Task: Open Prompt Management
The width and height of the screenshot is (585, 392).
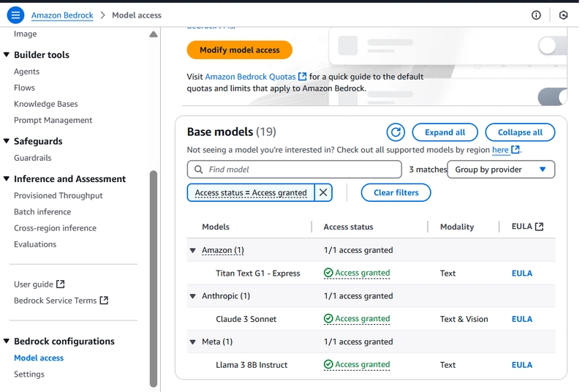Action: click(x=53, y=120)
